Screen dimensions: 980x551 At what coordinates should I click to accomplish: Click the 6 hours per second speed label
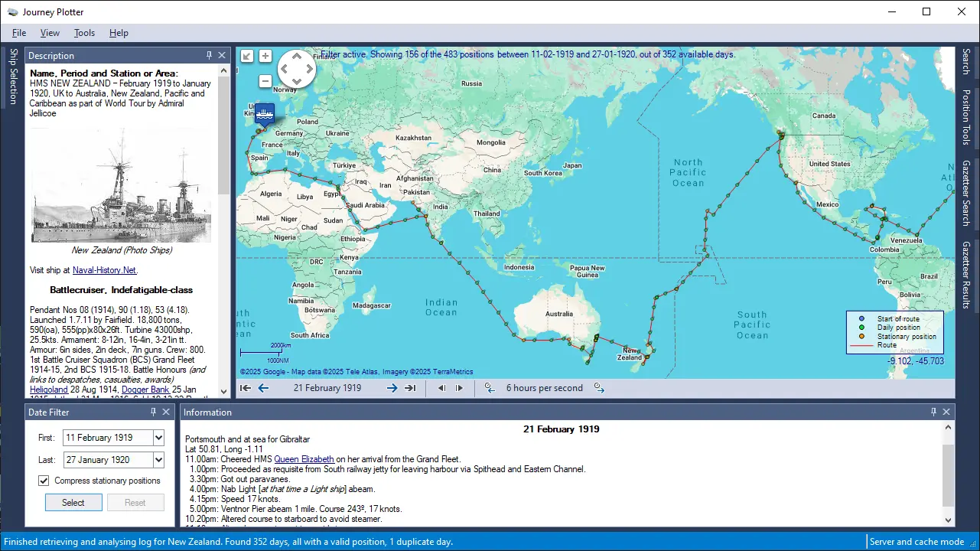tap(545, 388)
